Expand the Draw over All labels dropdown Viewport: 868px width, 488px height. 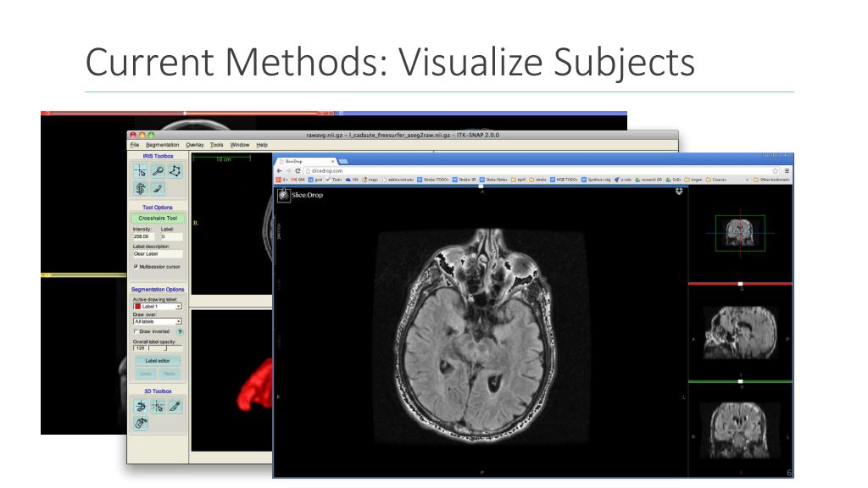(x=179, y=321)
